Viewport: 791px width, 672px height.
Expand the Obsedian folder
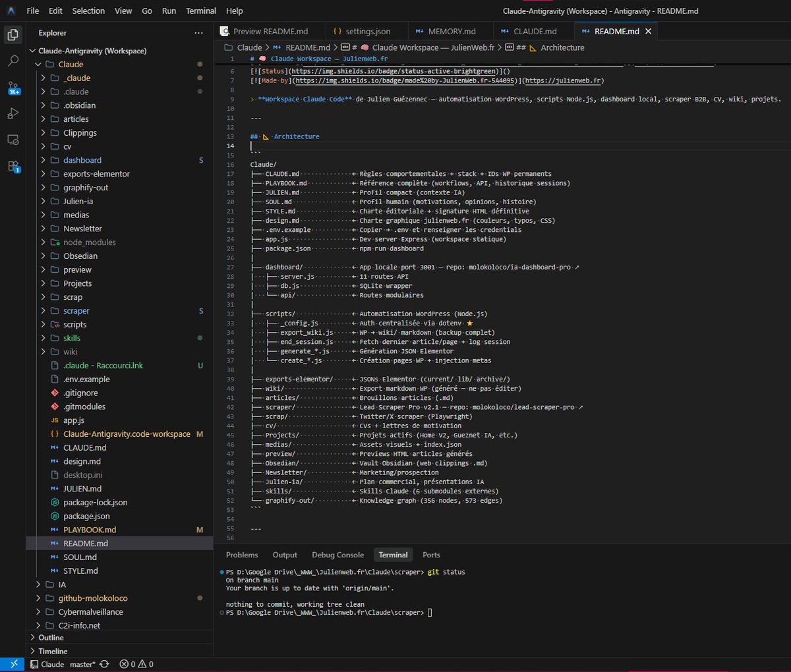coord(119,256)
